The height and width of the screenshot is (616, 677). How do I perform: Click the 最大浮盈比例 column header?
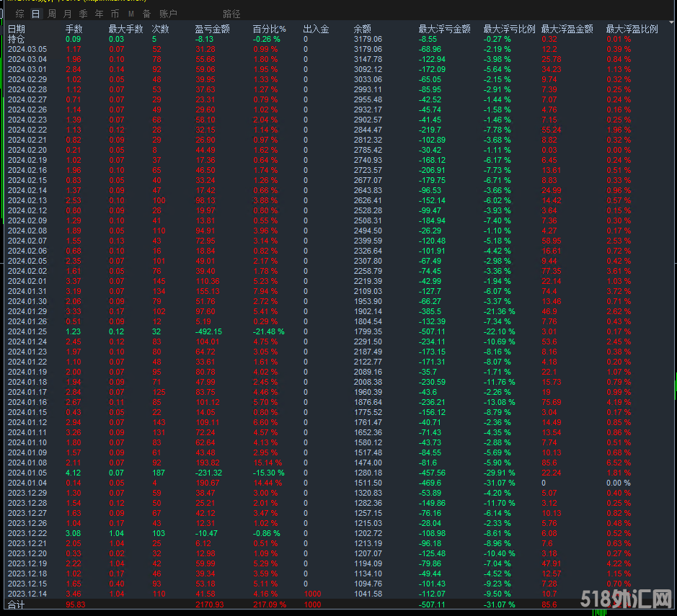coord(632,29)
